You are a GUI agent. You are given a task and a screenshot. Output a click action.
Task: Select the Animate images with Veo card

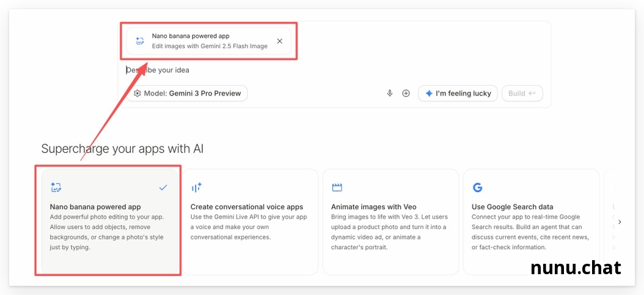[x=390, y=222]
